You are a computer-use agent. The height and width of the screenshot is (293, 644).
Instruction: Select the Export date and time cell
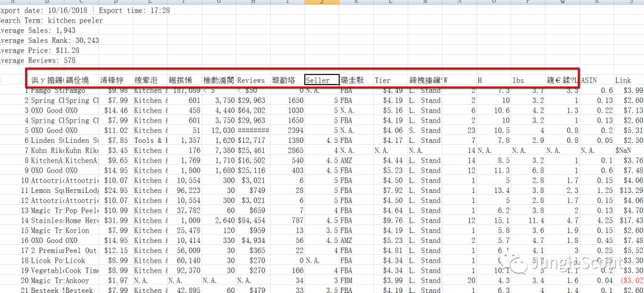pos(85,10)
